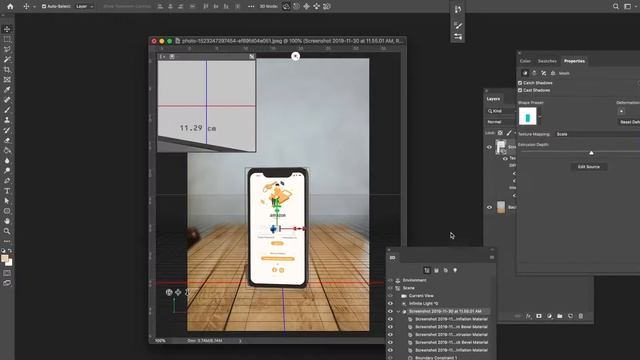Select the Eraser tool
640x360 pixels.
click(x=7, y=140)
